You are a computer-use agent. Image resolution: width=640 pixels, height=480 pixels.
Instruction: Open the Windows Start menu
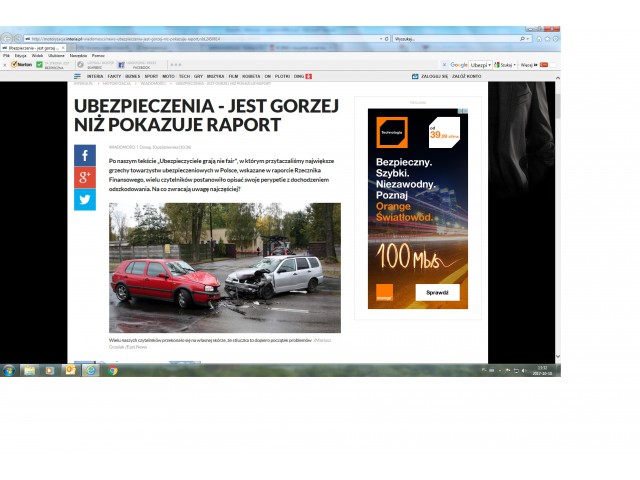click(x=9, y=370)
